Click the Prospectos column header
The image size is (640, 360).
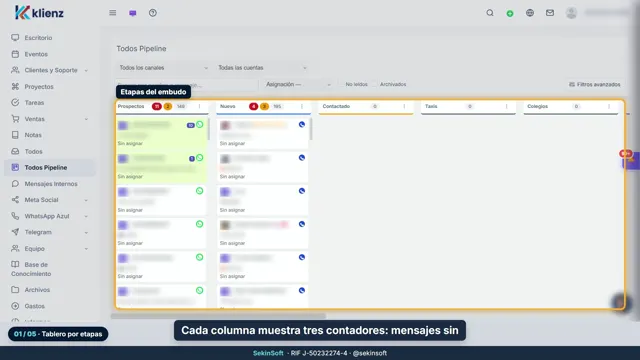(131, 106)
